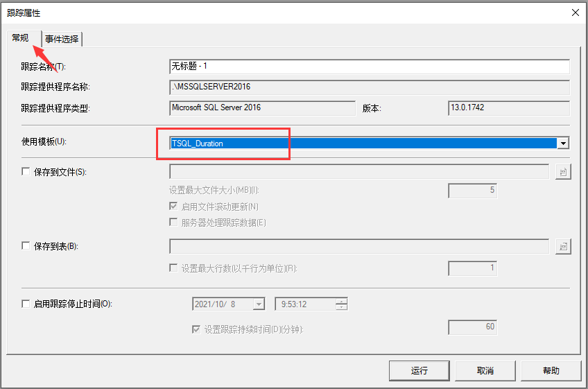Enable the 保存到文件 checkbox
The image size is (588, 389).
point(26,172)
